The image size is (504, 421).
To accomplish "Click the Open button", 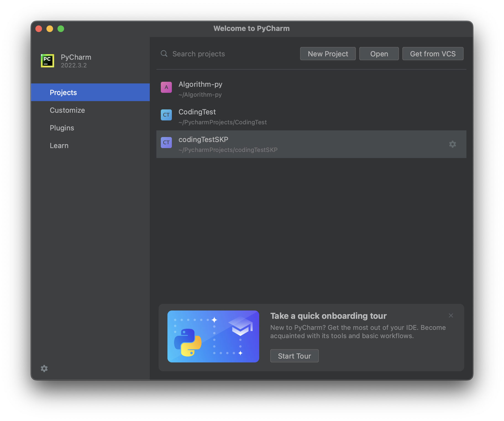I will [x=379, y=54].
